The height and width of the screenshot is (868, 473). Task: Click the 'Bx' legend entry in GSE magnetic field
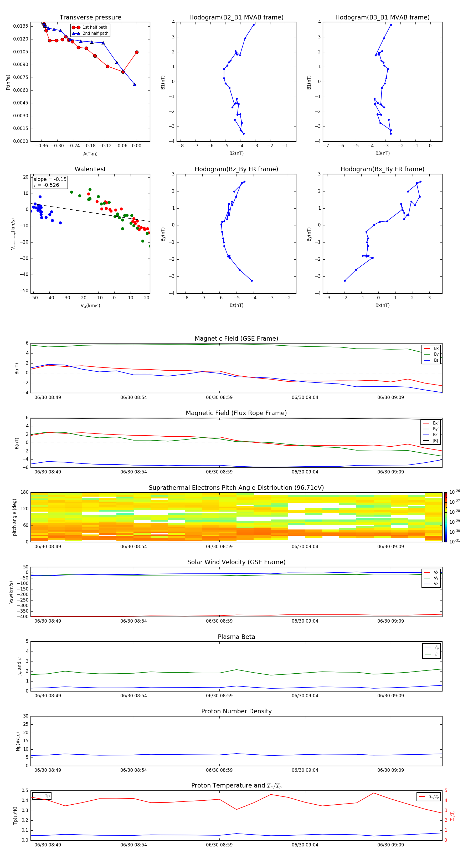[x=431, y=349]
